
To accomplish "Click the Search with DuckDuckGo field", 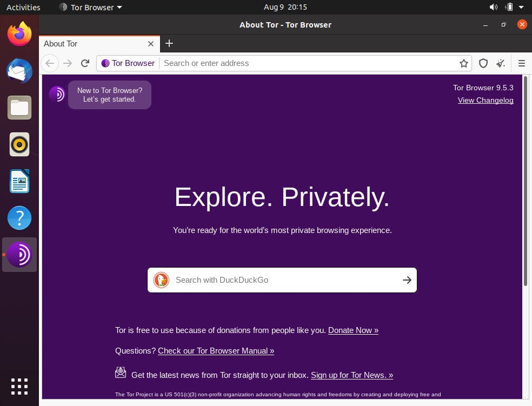I will click(x=282, y=280).
